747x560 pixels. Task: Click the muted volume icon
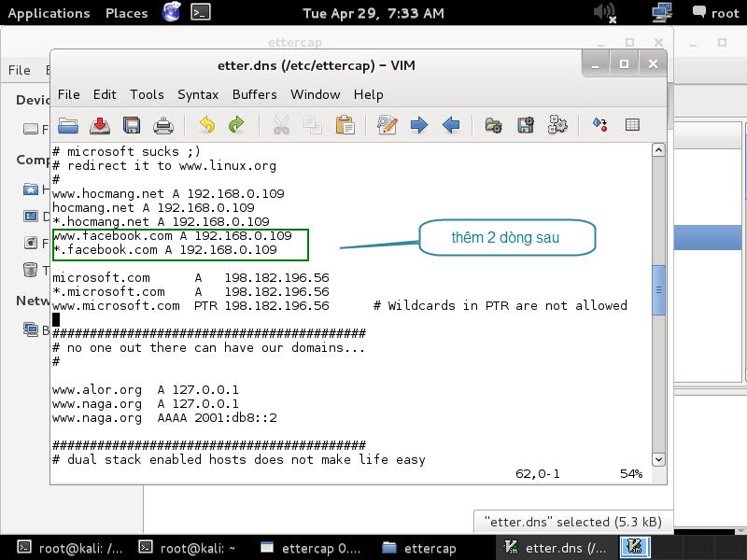(x=605, y=12)
